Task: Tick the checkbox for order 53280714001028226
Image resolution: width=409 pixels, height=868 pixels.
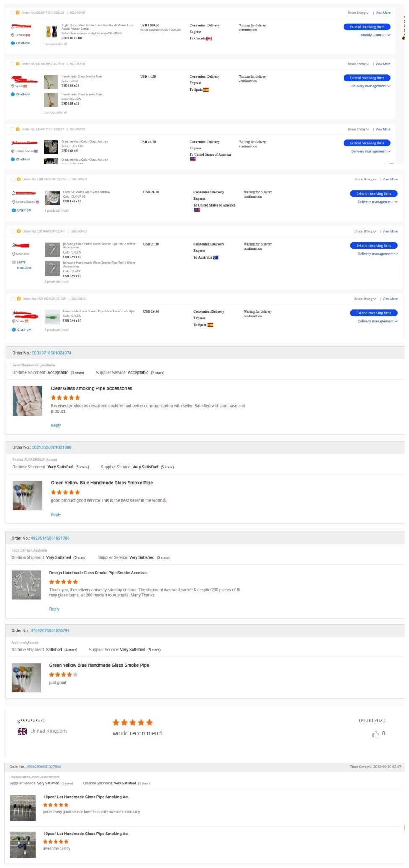Action: [12, 13]
